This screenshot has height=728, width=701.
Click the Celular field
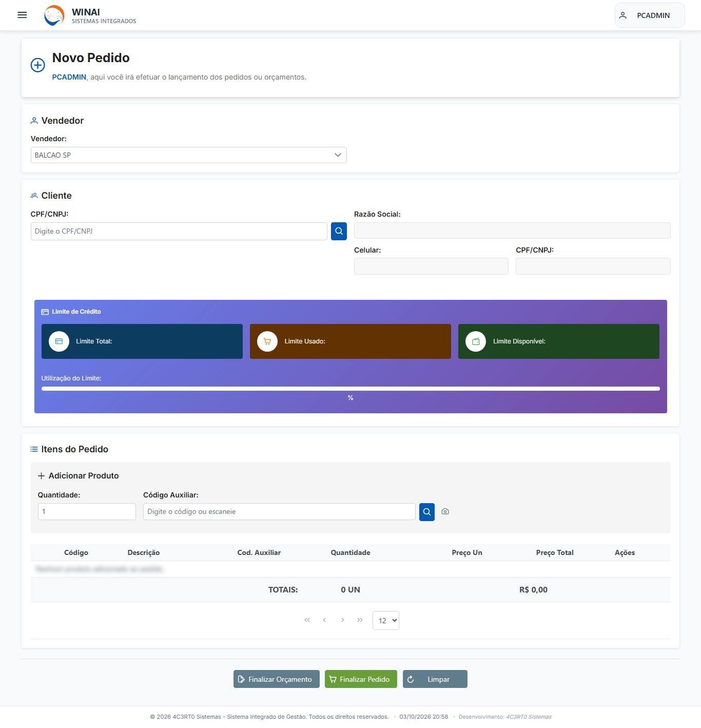[431, 266]
